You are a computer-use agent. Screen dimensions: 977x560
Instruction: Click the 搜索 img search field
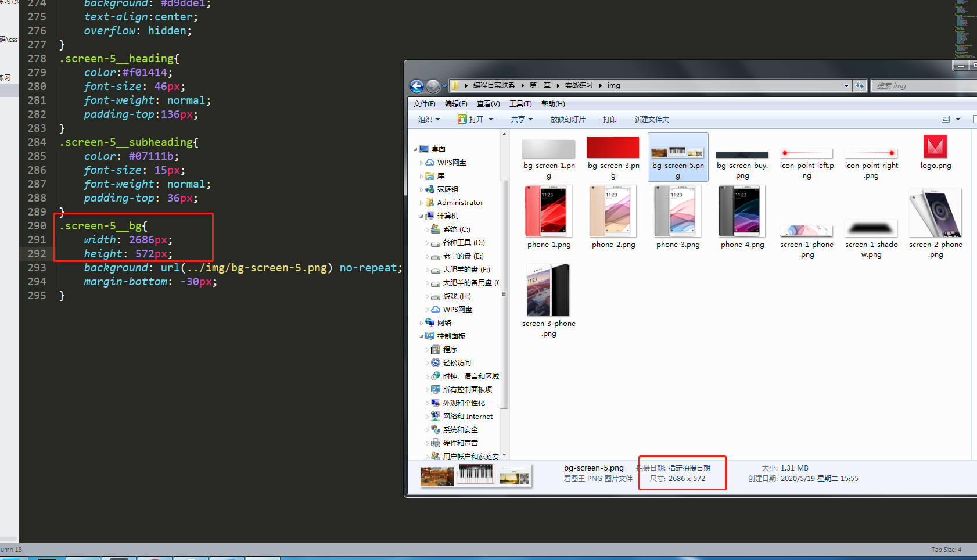tap(924, 86)
